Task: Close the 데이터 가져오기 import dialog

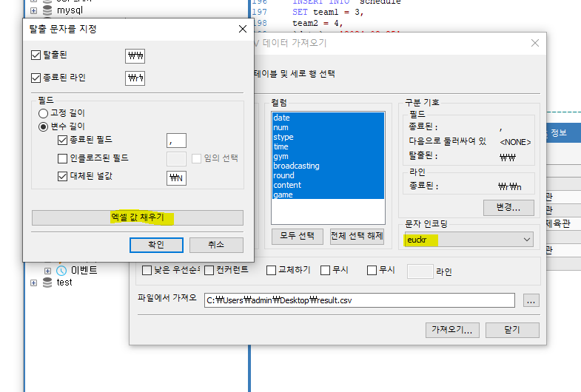Action: click(534, 44)
